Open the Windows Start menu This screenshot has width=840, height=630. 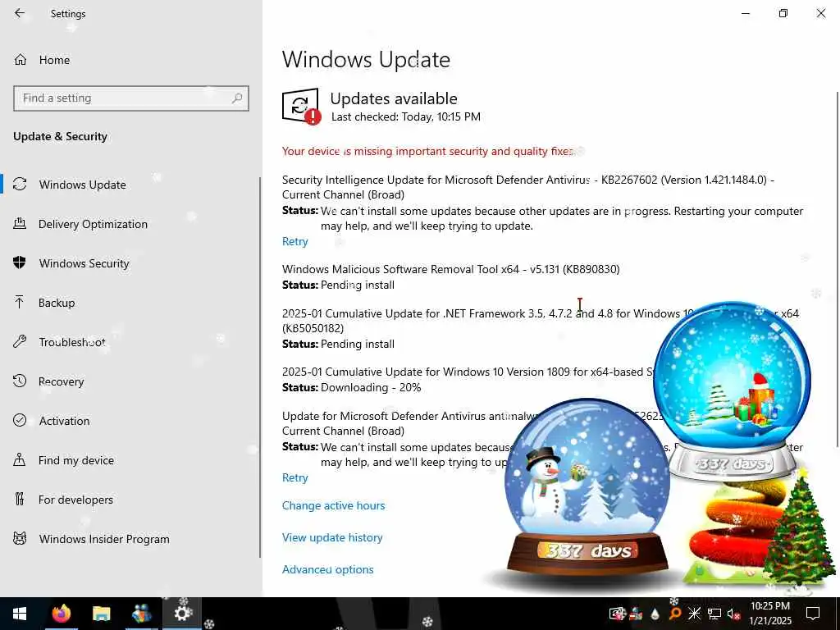(x=20, y=614)
